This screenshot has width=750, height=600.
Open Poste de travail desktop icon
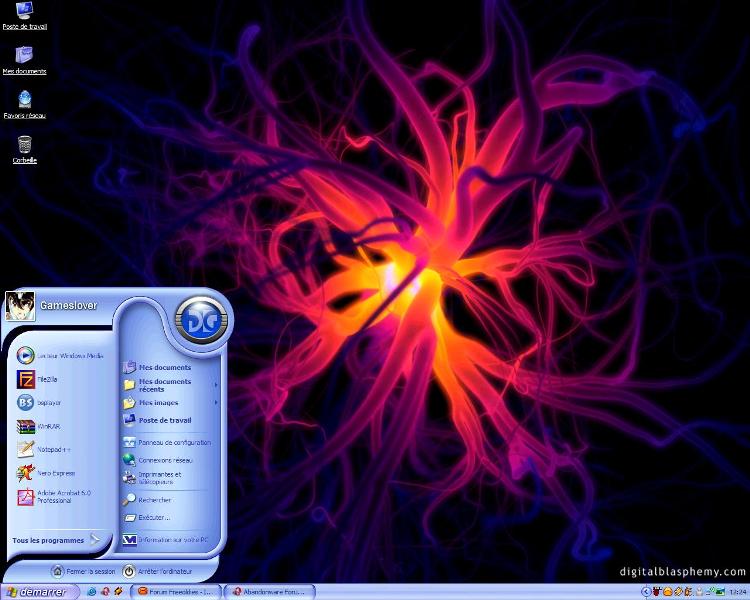[24, 16]
